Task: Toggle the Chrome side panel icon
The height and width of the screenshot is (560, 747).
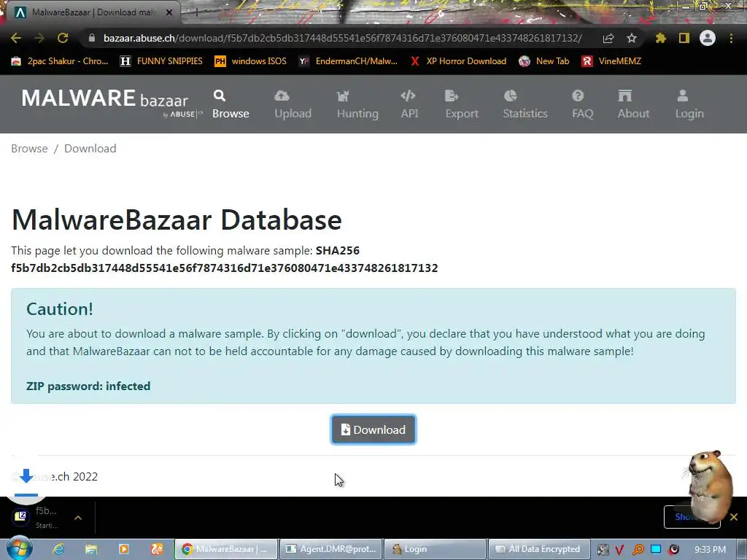Action: 684,38
